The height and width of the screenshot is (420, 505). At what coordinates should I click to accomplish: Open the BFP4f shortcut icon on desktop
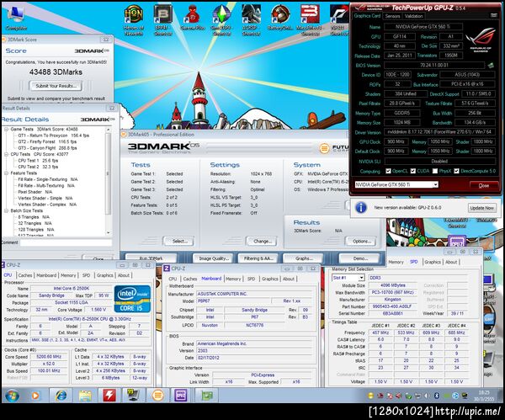163,20
